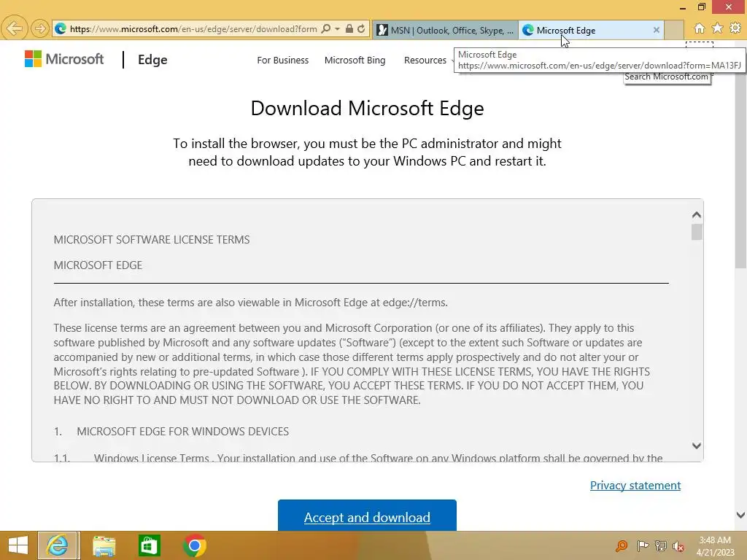Click the browser Forward arrow button

(40, 29)
